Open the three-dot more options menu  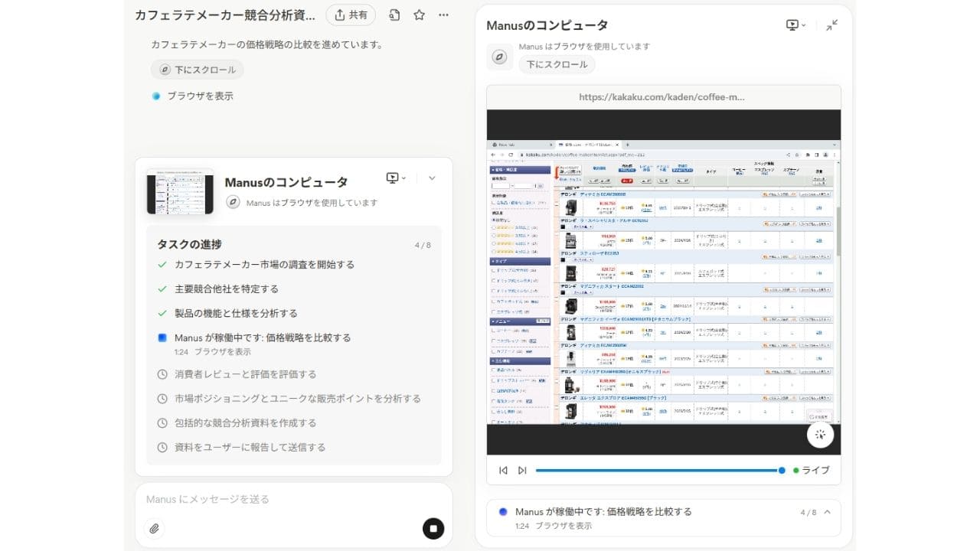(x=444, y=15)
